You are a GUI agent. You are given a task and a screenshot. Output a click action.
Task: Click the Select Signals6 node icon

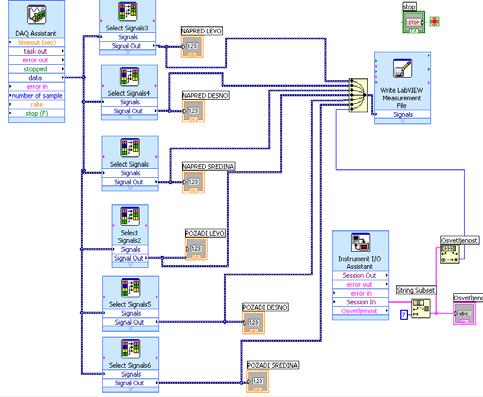coord(130,349)
